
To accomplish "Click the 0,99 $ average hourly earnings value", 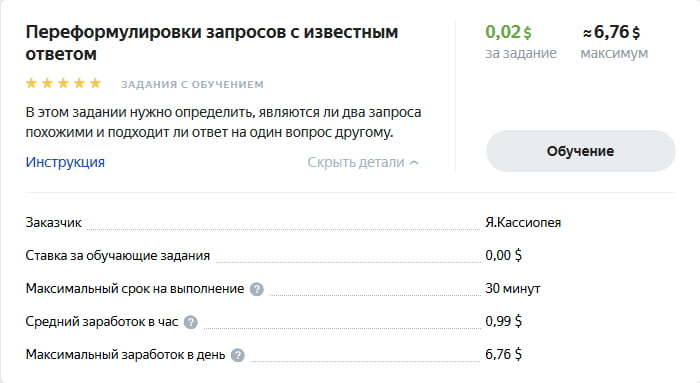I will tap(504, 321).
